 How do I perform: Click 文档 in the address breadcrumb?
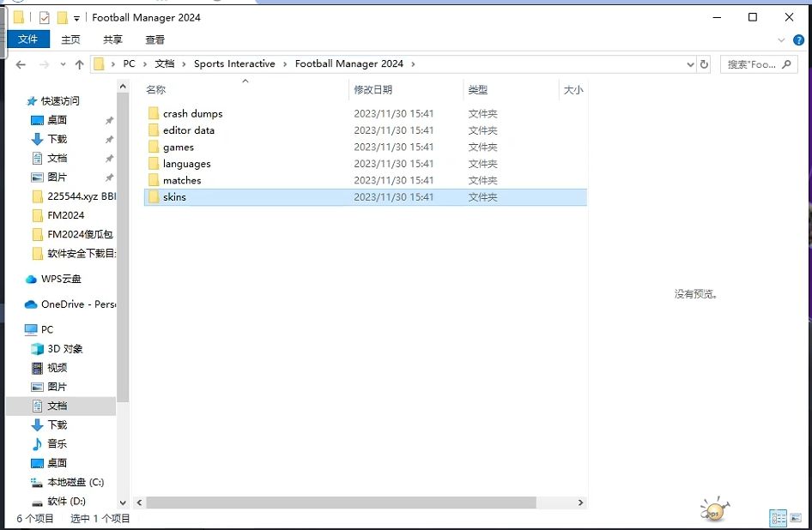pyautogui.click(x=165, y=63)
